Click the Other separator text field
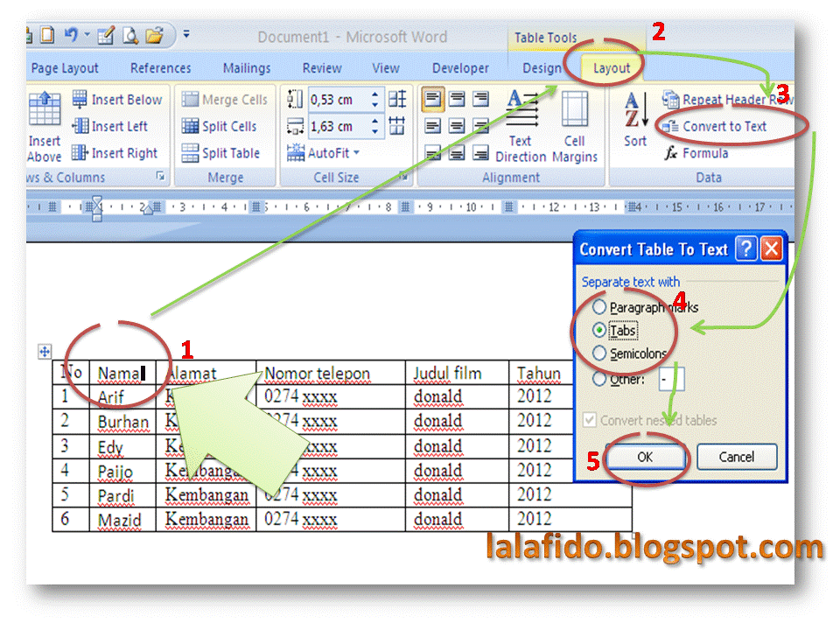 click(x=671, y=379)
